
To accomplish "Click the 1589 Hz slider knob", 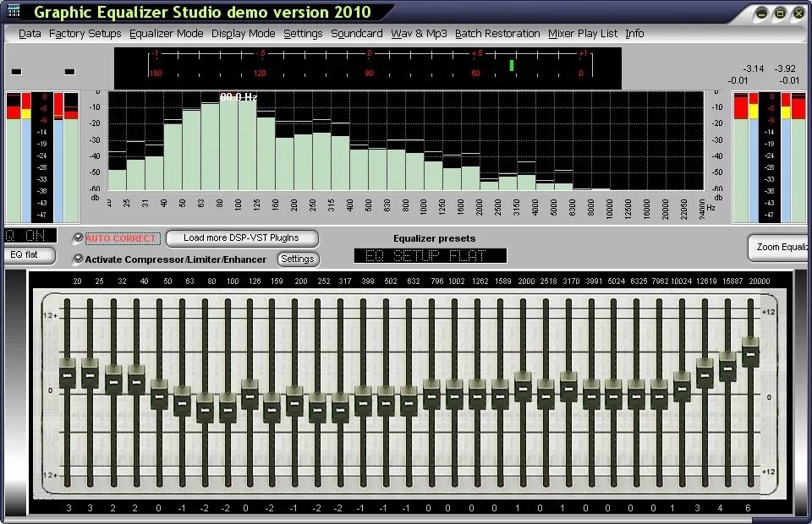I will click(x=500, y=395).
